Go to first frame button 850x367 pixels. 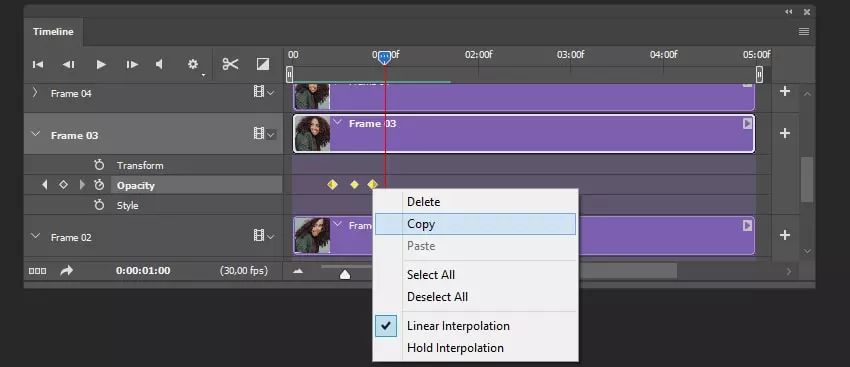[x=37, y=65]
